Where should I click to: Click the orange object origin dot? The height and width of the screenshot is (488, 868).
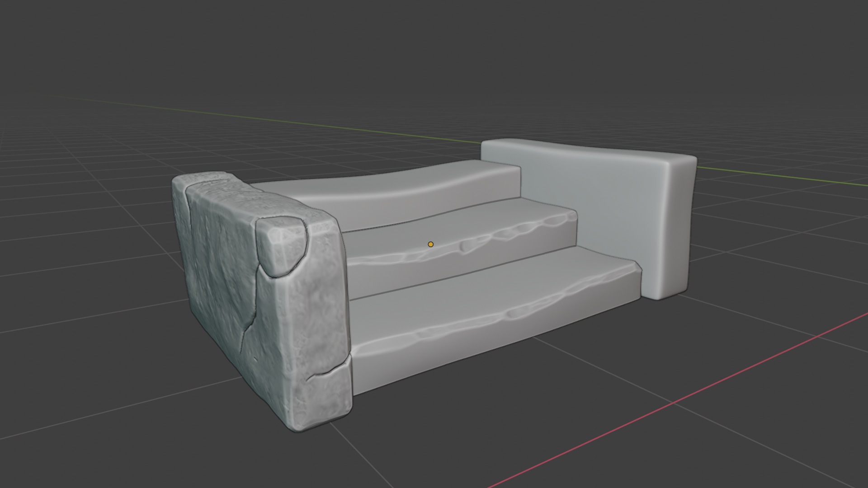point(430,244)
